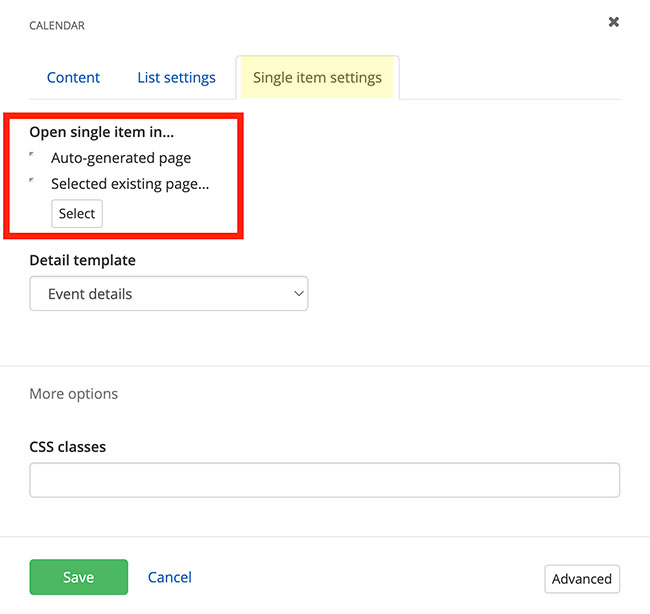Screen dimensions: 650x614
Task: Cancel the calendar widget changes
Action: pyautogui.click(x=169, y=577)
